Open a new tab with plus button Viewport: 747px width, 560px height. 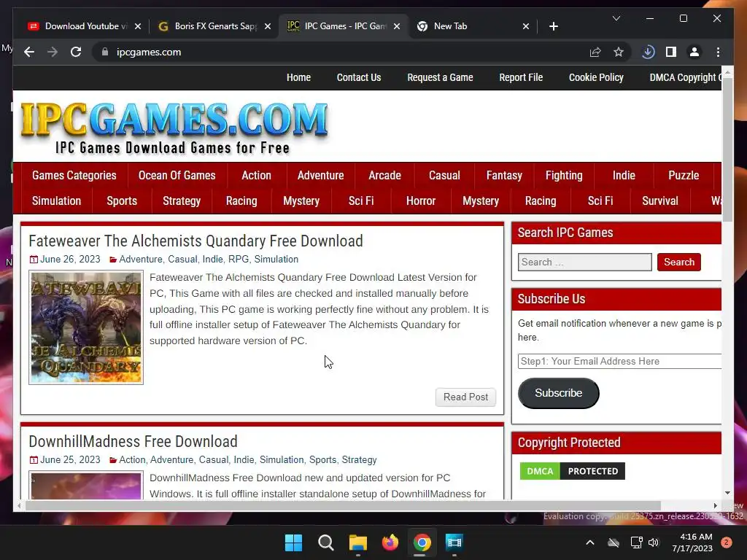click(553, 26)
